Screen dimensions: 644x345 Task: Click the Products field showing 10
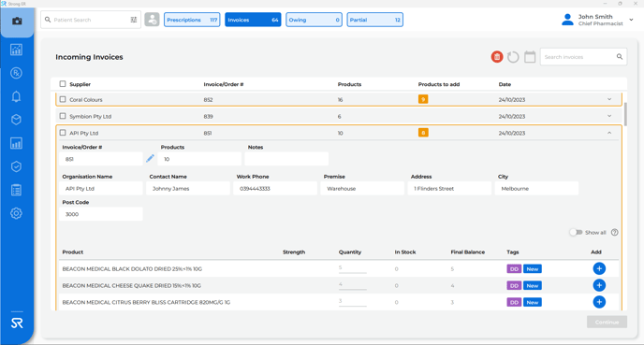point(199,159)
